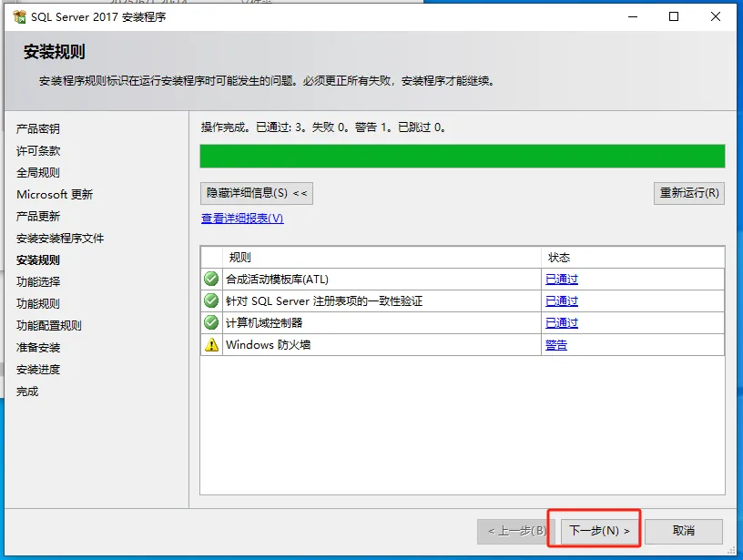Select the 功能选择 step in sidebar

tap(38, 282)
